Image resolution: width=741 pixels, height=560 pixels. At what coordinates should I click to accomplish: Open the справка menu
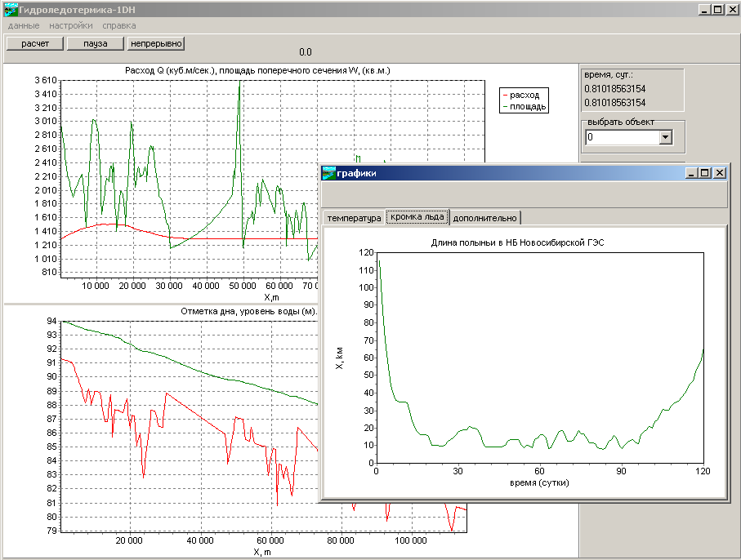pos(119,25)
